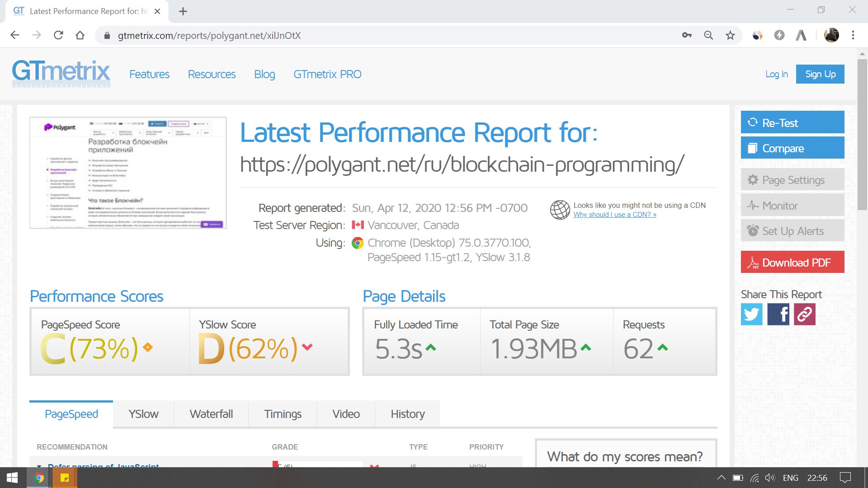Open 'Why should I use a CDN?' link
The image size is (868, 488).
click(615, 215)
